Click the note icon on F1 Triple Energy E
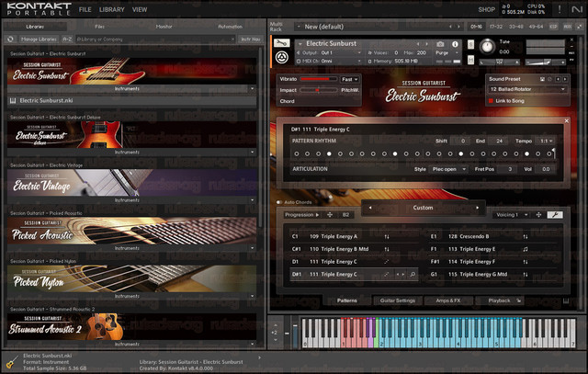This screenshot has height=374, width=588. click(x=526, y=249)
